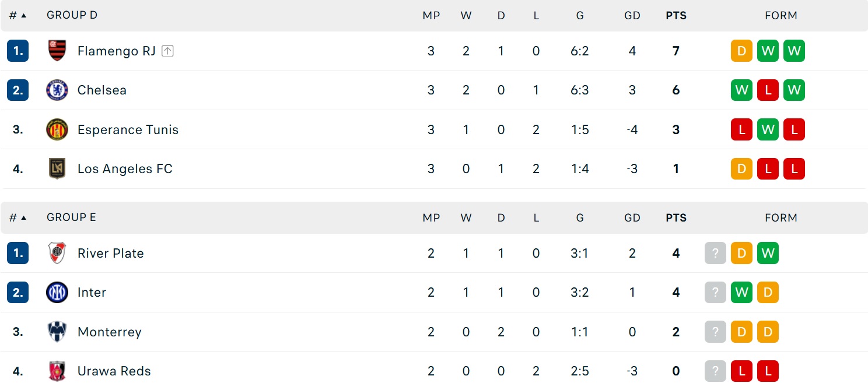The height and width of the screenshot is (390, 868).
Task: Click Urawa Reds' position number 4
Action: coord(18,371)
